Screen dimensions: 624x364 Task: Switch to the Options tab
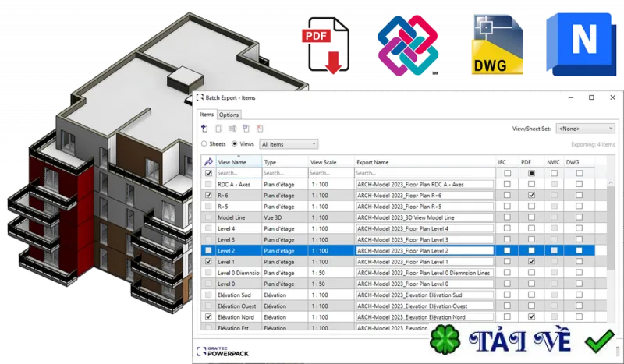click(229, 115)
